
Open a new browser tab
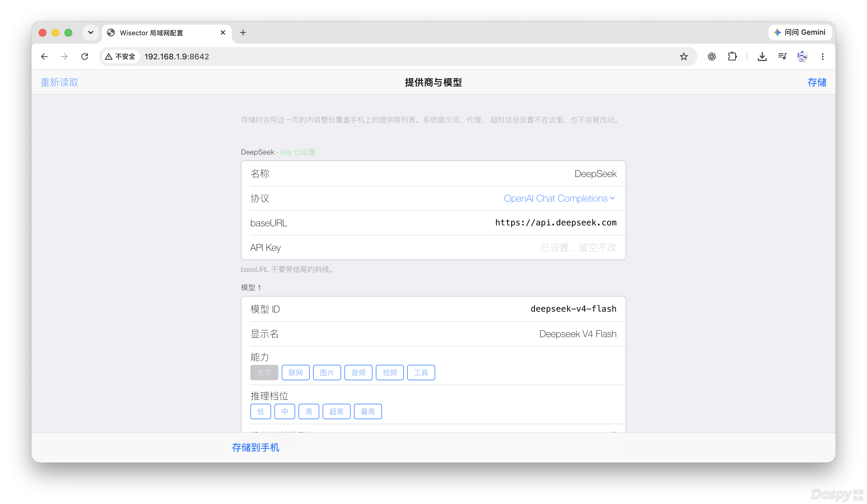pos(243,32)
